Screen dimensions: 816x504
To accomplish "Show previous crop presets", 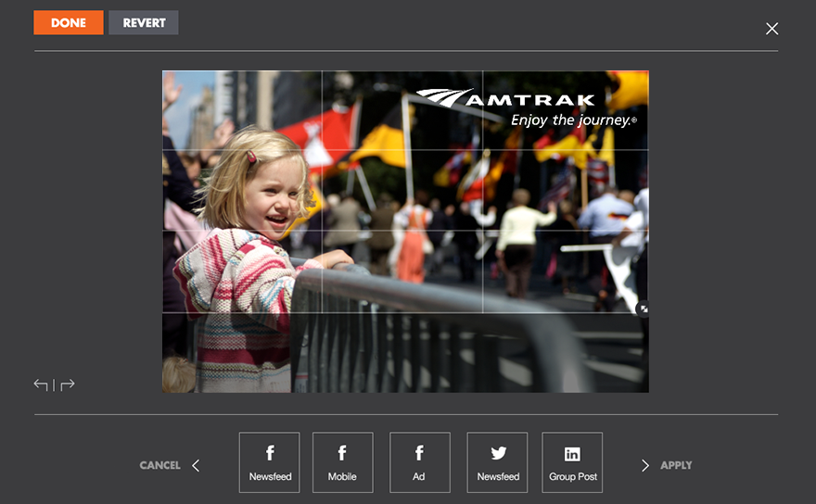I will [x=196, y=465].
